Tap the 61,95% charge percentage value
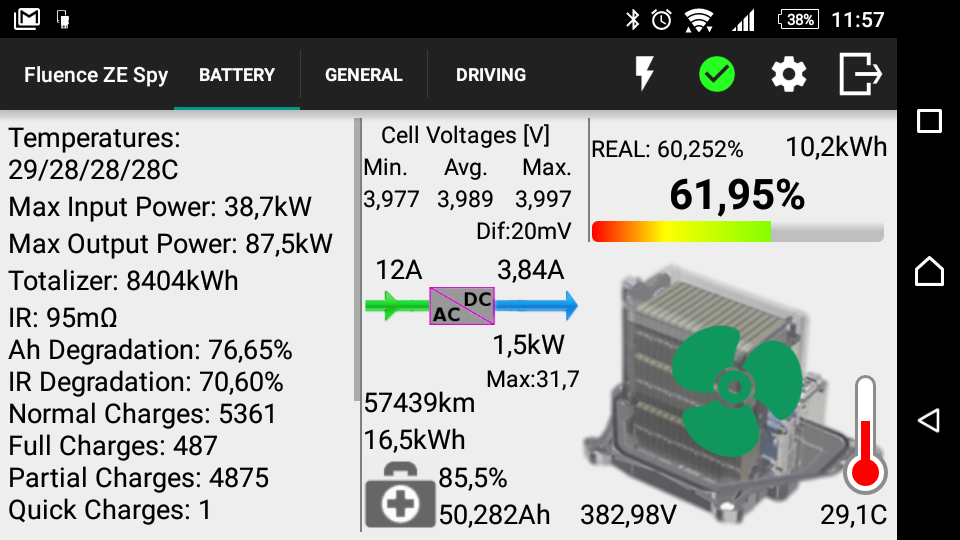The image size is (960, 540). tap(737, 195)
